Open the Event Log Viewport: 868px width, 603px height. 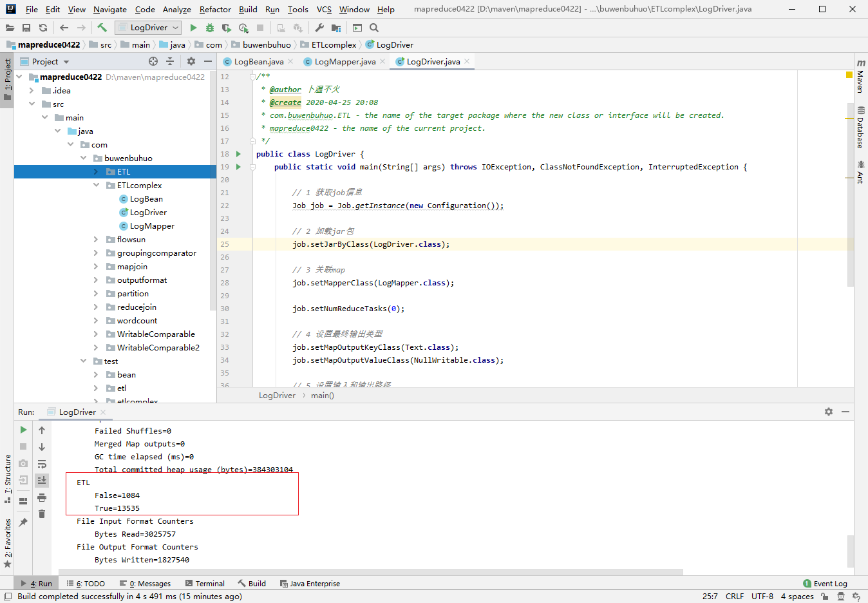tap(826, 583)
